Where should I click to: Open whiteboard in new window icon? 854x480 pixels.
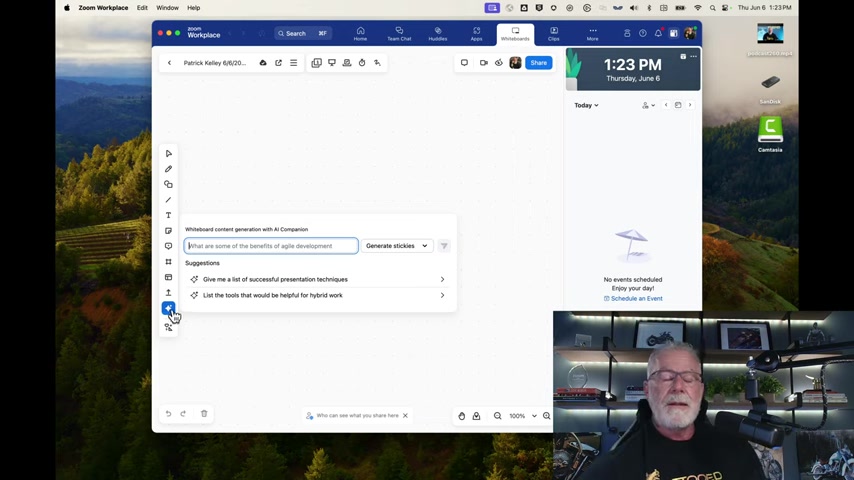(278, 63)
